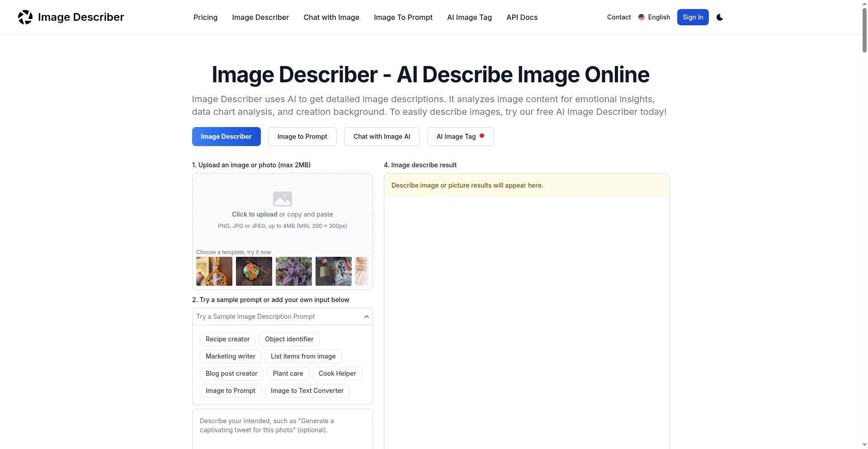
Task: Click the US flag language icon
Action: (x=641, y=17)
